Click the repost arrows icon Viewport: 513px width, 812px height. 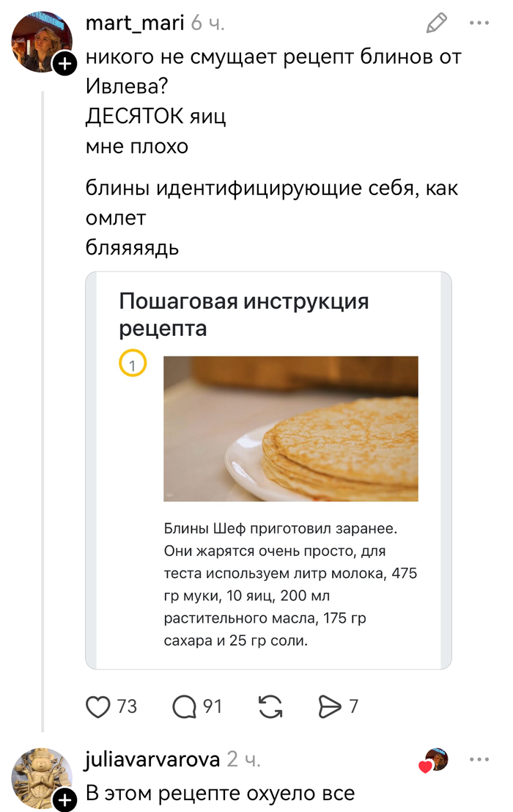[x=270, y=706]
